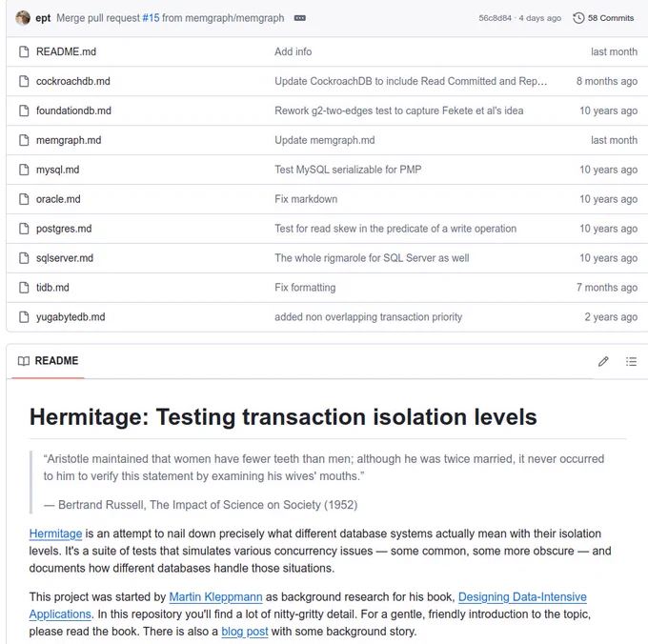The width and height of the screenshot is (648, 644).
Task: Open the README.md file
Action: (66, 51)
